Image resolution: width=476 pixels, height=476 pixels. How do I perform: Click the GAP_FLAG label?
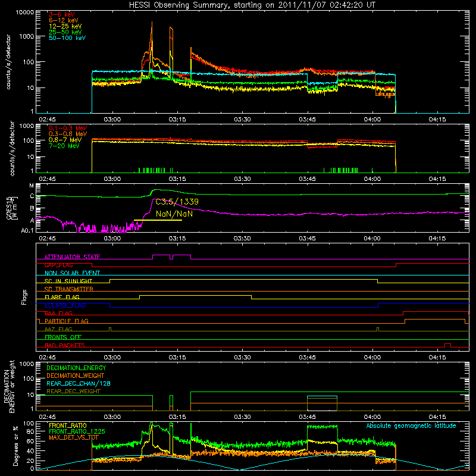pyautogui.click(x=58, y=265)
